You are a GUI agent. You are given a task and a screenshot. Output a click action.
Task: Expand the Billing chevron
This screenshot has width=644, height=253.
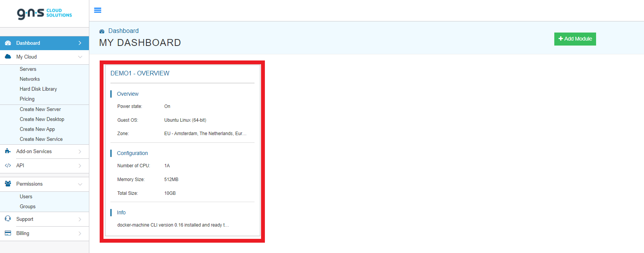[80, 233]
